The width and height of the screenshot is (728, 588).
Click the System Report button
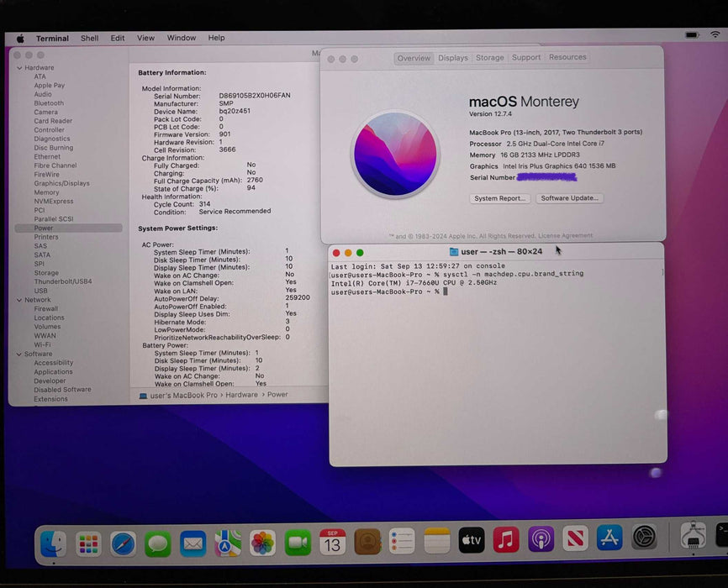(x=499, y=198)
